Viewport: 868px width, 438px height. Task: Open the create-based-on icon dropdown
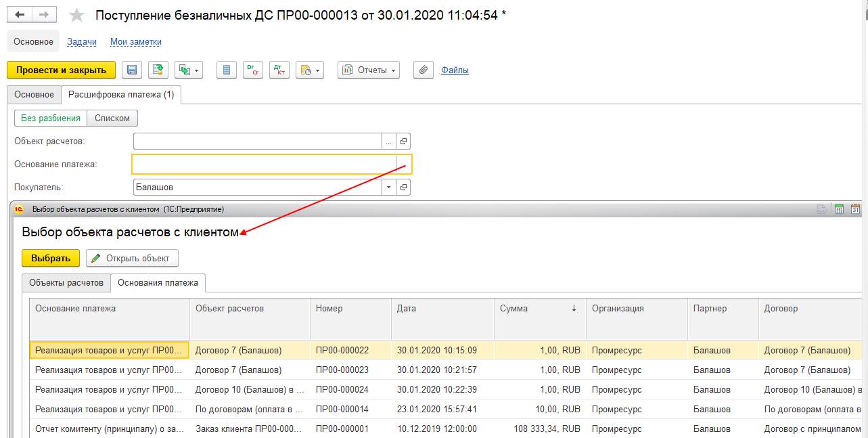[x=189, y=70]
